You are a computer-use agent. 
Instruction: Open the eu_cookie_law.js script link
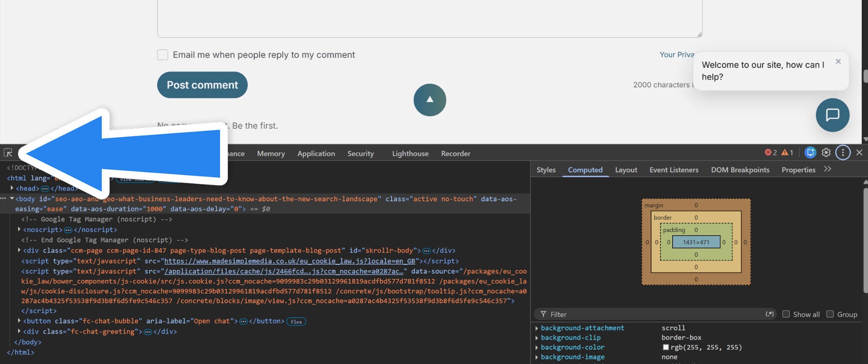(290, 261)
